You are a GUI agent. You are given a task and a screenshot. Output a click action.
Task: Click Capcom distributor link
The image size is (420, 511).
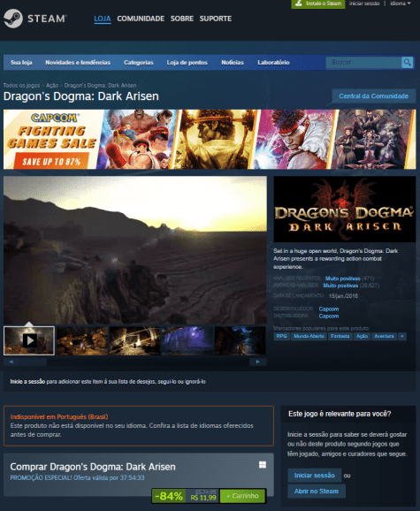[328, 317]
